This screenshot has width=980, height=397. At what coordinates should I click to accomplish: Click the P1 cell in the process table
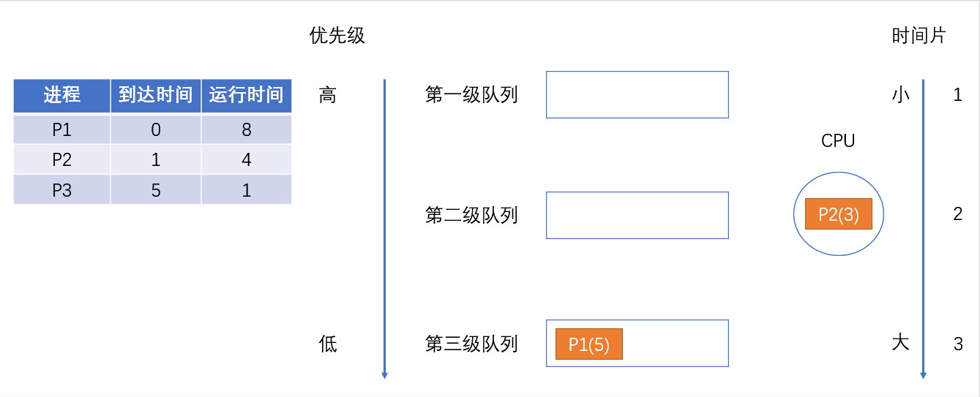tap(62, 129)
